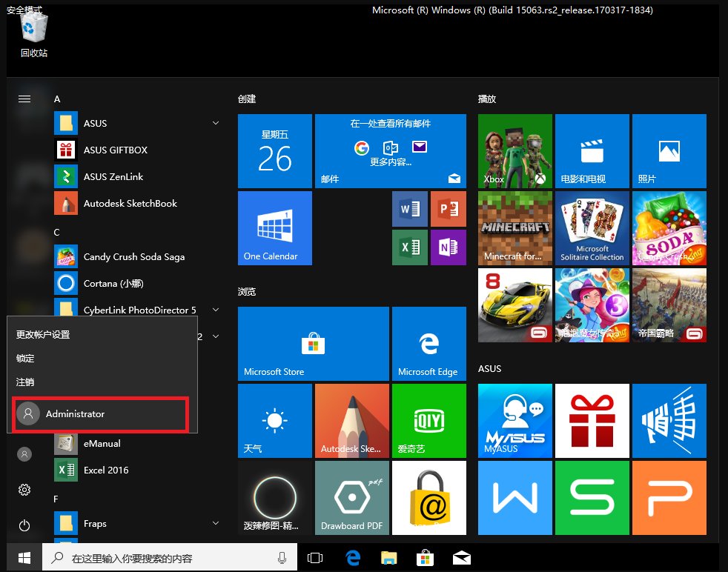
Task: Expand the ASUS folder in app list
Action: (x=216, y=123)
